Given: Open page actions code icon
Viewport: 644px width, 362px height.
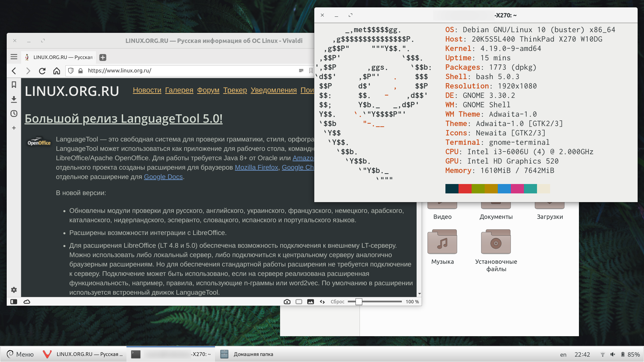Looking at the screenshot, I should pos(322,302).
